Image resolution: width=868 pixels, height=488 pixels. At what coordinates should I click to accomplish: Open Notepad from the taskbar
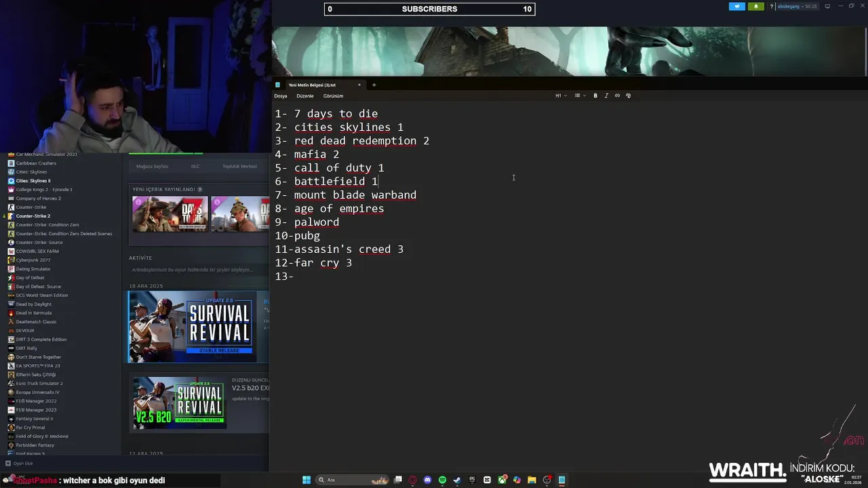(x=561, y=480)
